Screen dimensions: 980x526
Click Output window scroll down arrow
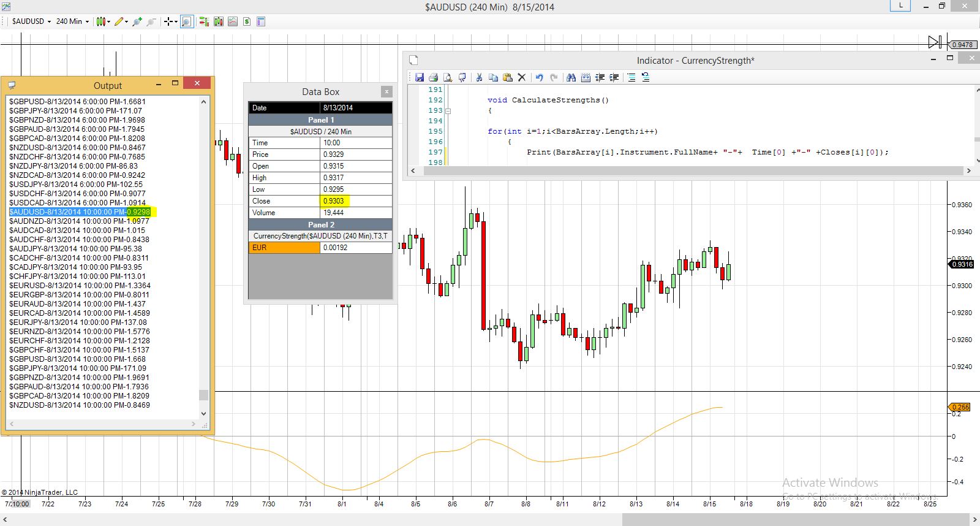tap(204, 414)
